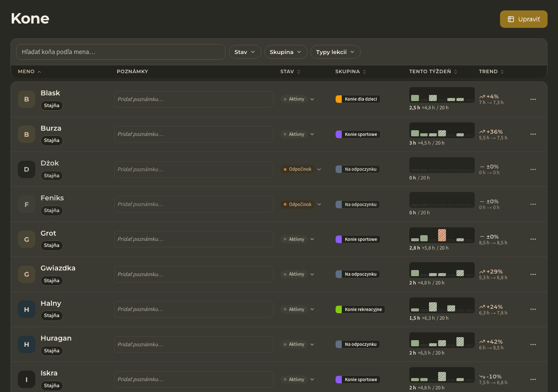Open the more-options menu for Feniks
Viewport: 558px width, 392px height.
(x=533, y=204)
